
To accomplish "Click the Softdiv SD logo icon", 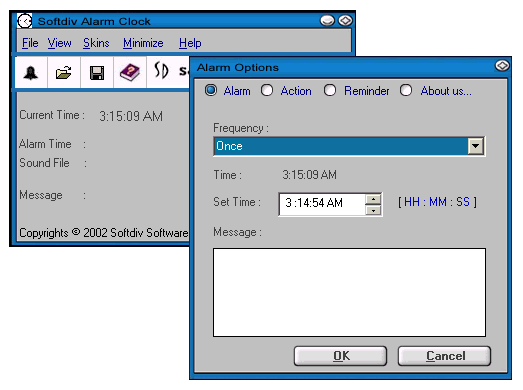I will (x=161, y=71).
